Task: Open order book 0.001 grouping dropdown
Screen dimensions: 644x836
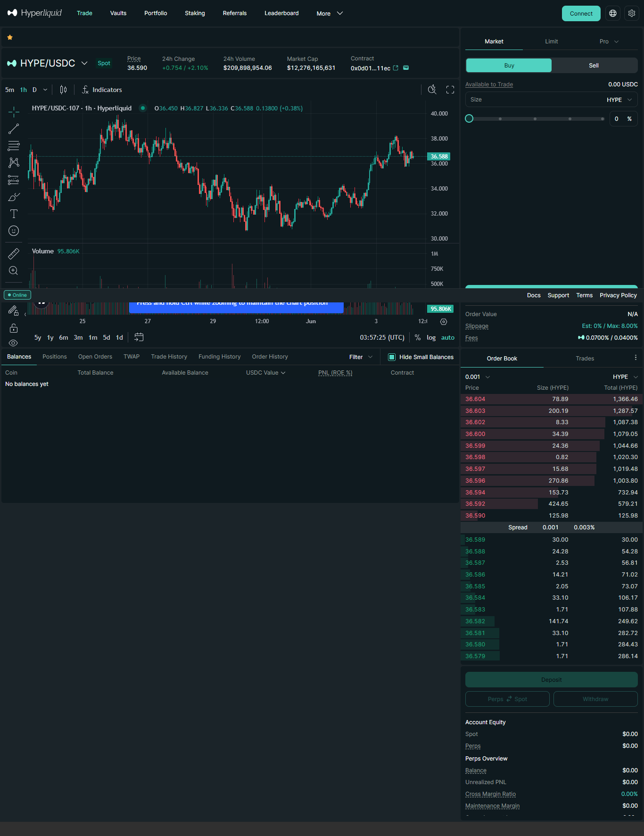Action: (x=478, y=377)
